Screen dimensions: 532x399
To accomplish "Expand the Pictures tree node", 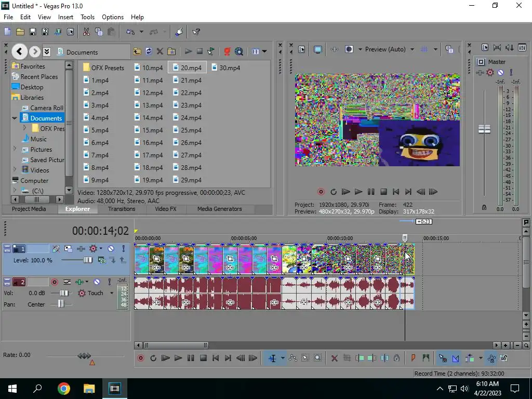I will (x=15, y=149).
